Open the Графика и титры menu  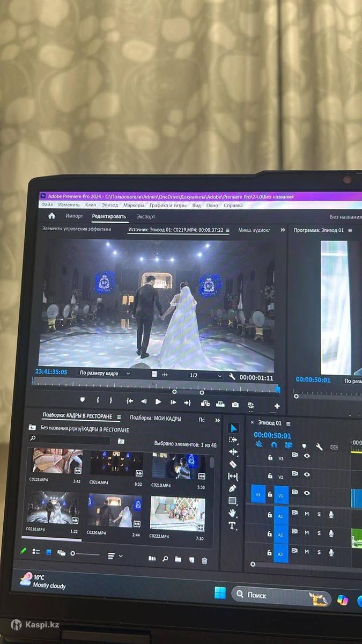coord(168,205)
